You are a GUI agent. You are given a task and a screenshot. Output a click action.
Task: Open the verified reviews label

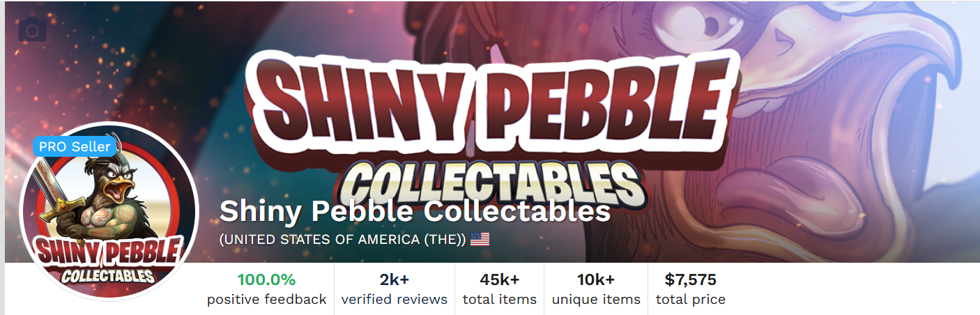click(x=395, y=300)
